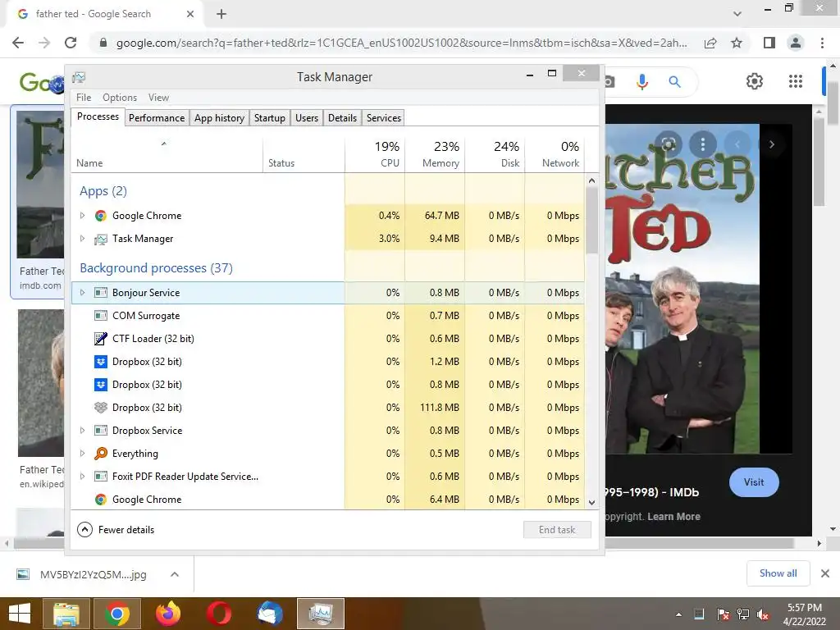Click the Google Chrome icon in the Apps list
The image size is (840, 630).
click(x=100, y=216)
